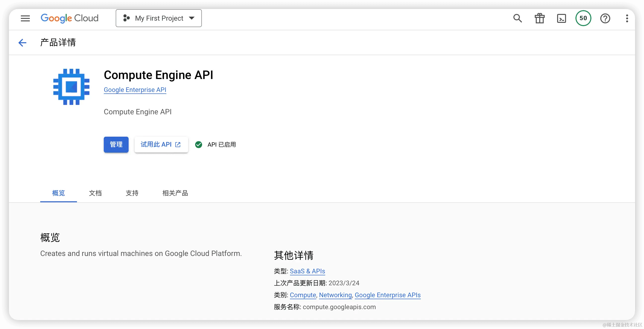Click the 管理 button
The width and height of the screenshot is (644, 329).
click(116, 145)
